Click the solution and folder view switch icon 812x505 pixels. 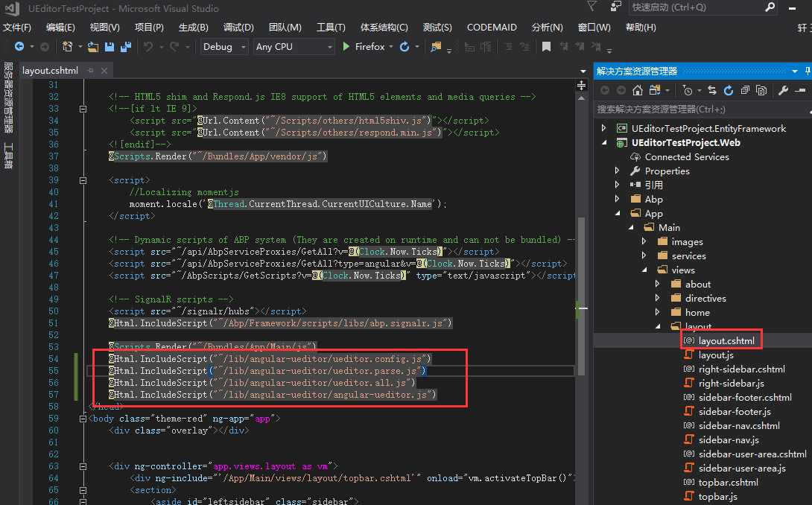[x=655, y=90]
